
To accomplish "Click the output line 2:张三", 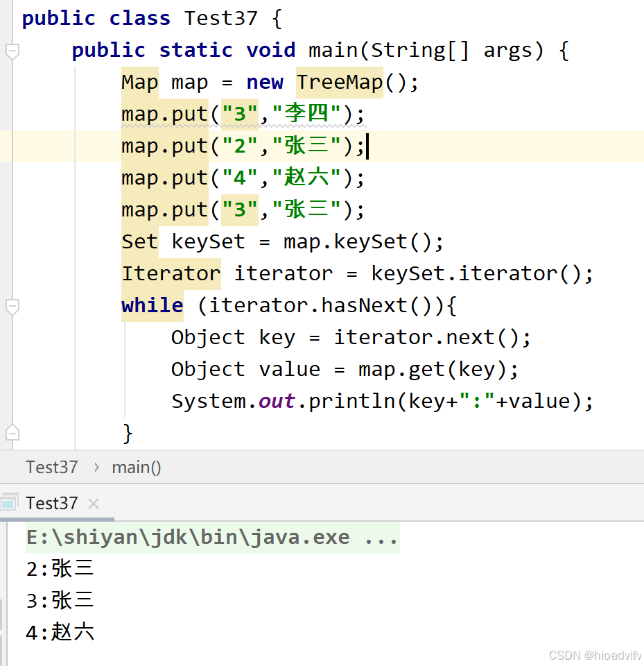I will point(59,568).
